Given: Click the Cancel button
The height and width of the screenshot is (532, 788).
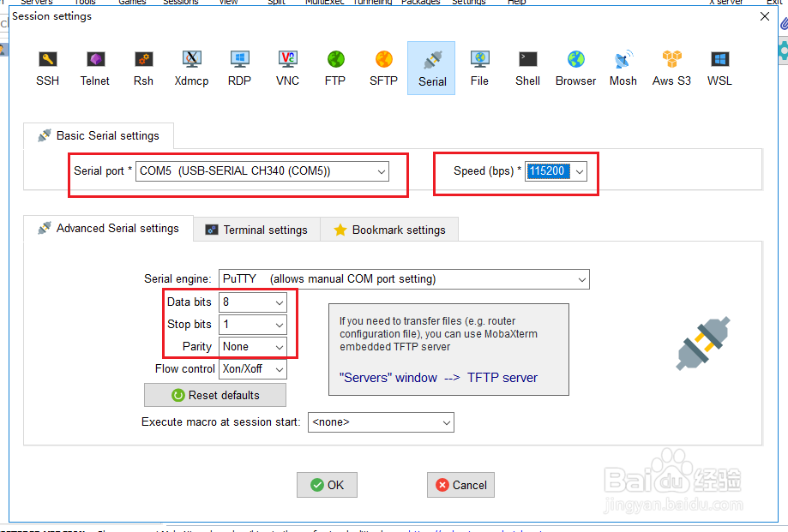Looking at the screenshot, I should click(x=460, y=485).
